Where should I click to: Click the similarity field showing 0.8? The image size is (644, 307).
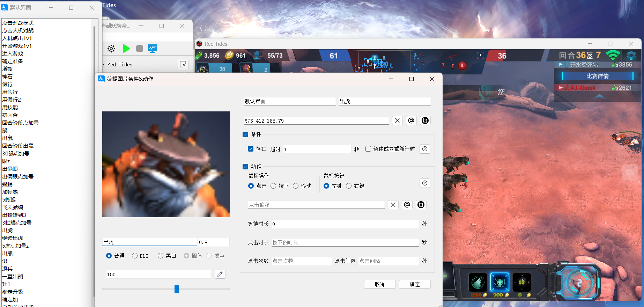click(x=214, y=242)
